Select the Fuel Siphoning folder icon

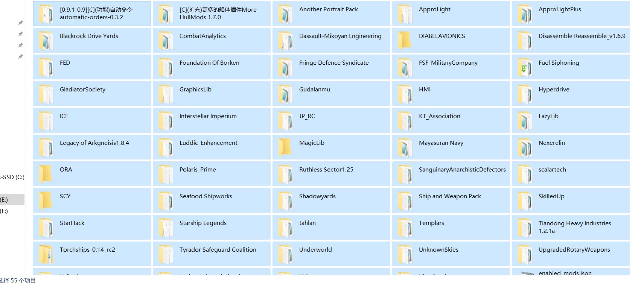coord(525,67)
